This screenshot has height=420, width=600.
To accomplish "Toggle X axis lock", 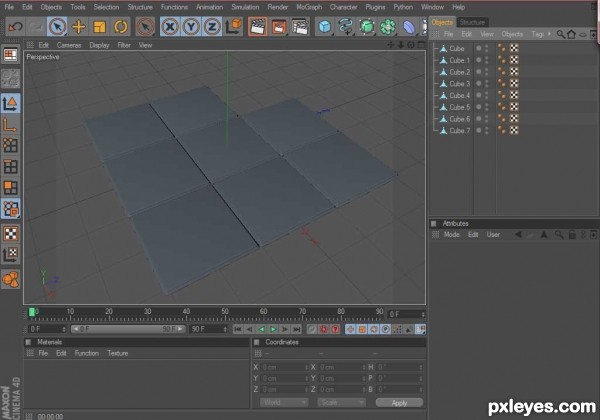I will click(x=170, y=27).
